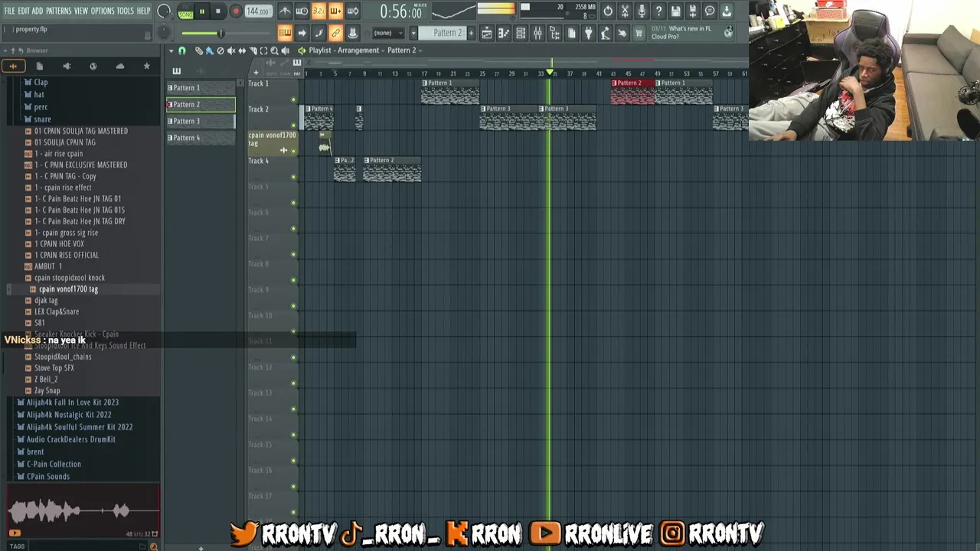The image size is (980, 551).
Task: Open the Pattern 2 selector dropdown
Action: [448, 33]
